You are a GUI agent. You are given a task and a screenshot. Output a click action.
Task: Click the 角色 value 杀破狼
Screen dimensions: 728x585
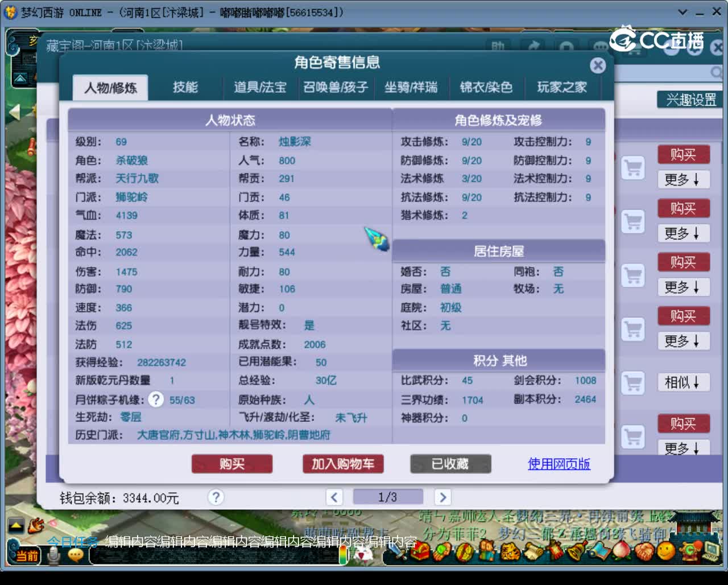point(131,160)
